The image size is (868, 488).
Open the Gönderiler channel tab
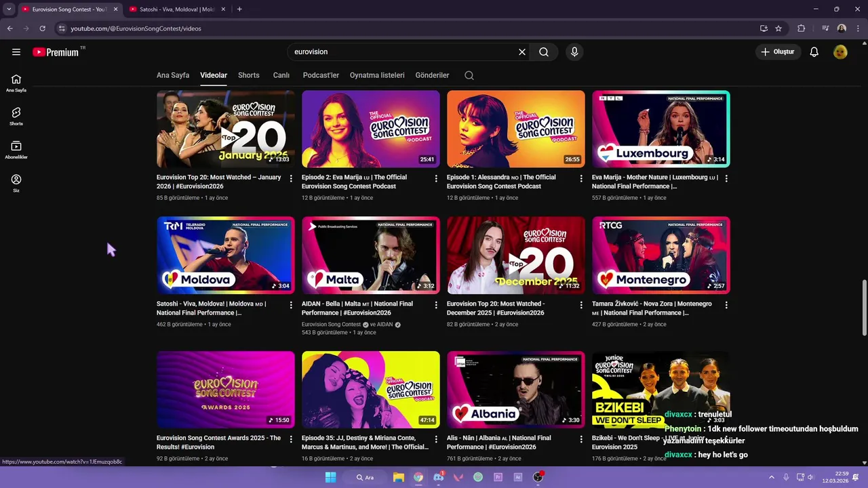[433, 75]
